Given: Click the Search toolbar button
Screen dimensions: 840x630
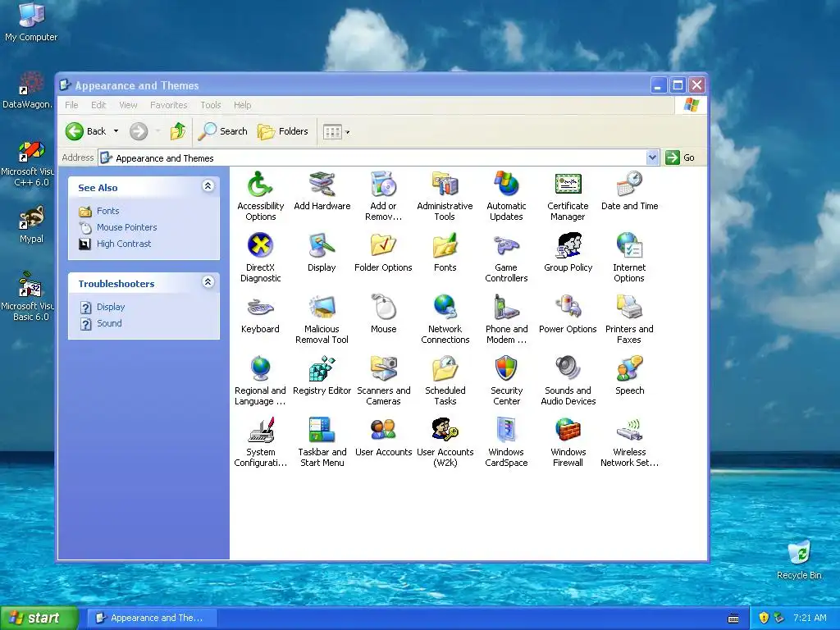Looking at the screenshot, I should [223, 131].
